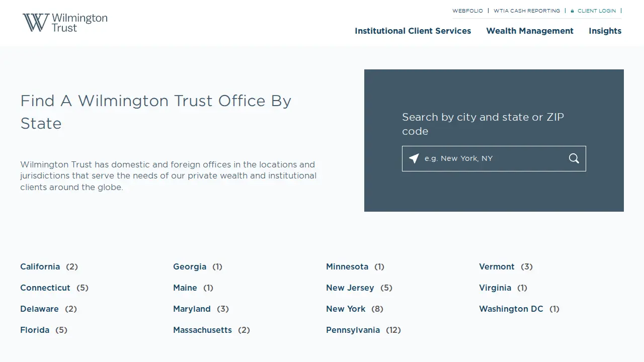Image resolution: width=644 pixels, height=362 pixels.
Task: Open the Wealth Management menu
Action: [x=530, y=31]
